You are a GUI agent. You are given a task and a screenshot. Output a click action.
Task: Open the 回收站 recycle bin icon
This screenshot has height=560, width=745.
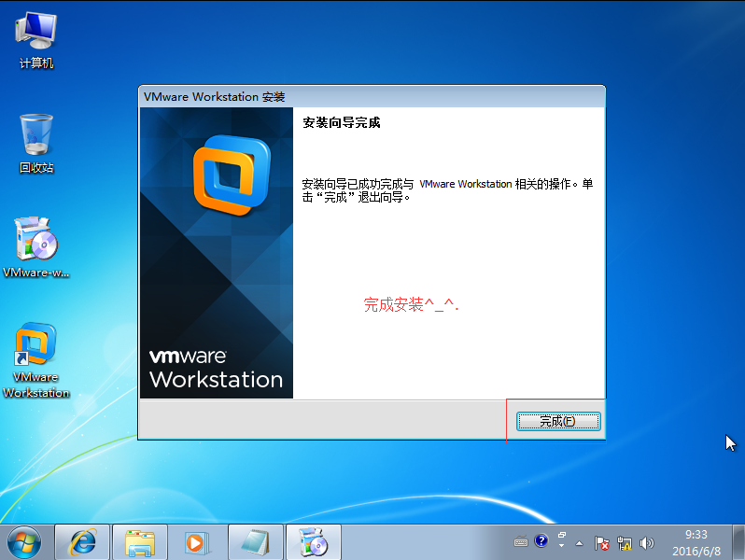36,140
